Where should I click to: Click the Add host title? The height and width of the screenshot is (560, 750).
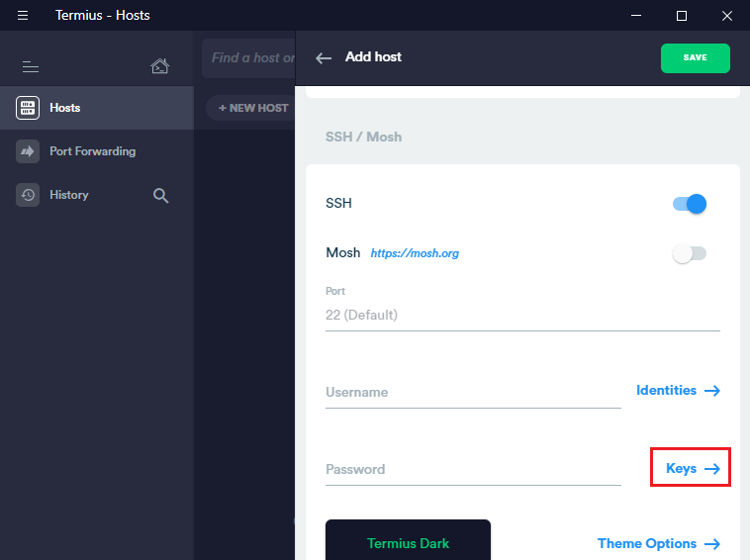click(x=373, y=57)
